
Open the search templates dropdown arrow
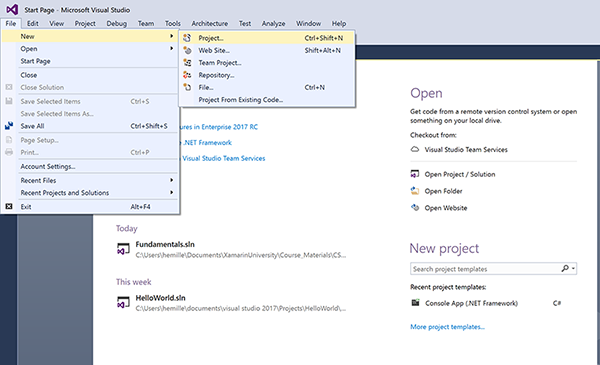point(573,269)
